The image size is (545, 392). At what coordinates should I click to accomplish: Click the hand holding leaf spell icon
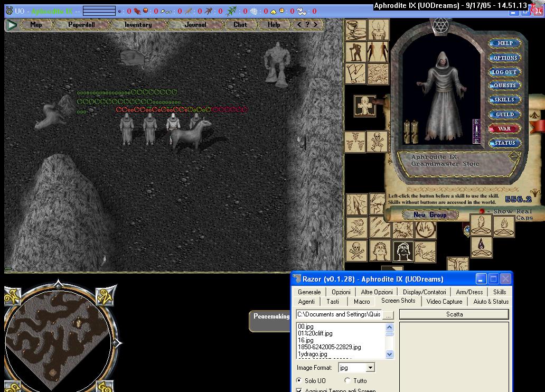pos(357,228)
